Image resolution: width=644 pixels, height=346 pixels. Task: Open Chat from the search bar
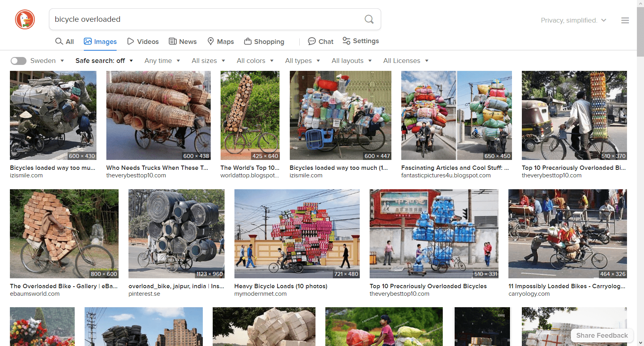[x=321, y=42]
